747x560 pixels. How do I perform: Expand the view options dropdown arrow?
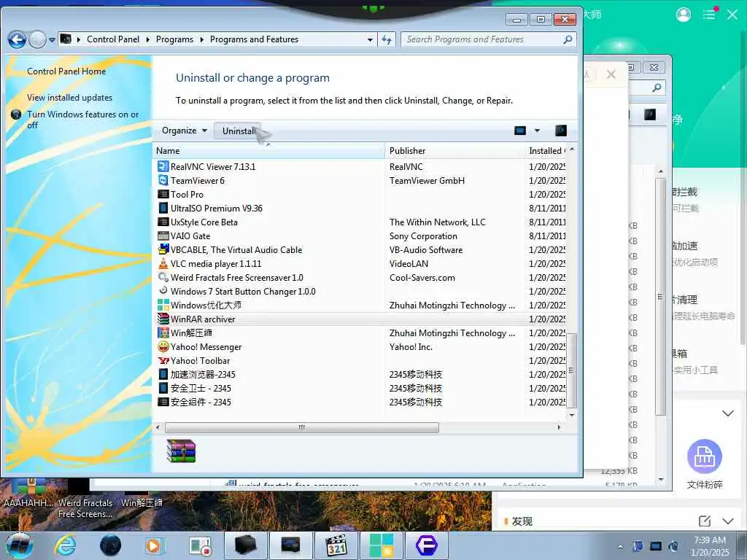pos(537,131)
